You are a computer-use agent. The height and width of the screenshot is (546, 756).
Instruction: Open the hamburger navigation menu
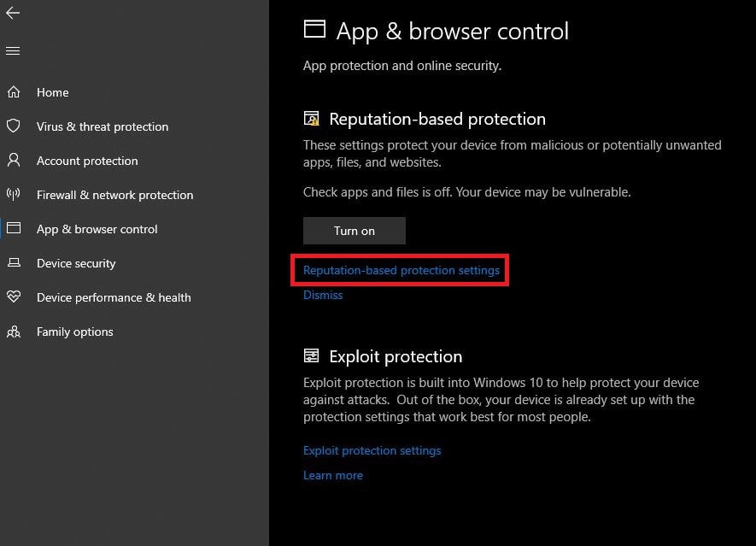(x=13, y=51)
